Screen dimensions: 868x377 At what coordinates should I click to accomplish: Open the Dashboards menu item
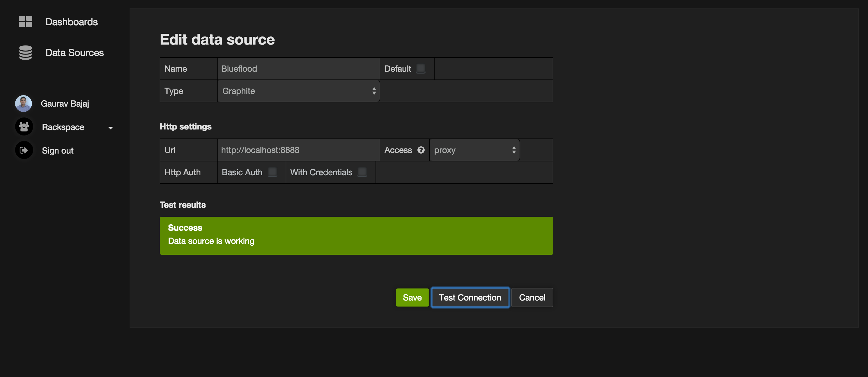tap(71, 22)
